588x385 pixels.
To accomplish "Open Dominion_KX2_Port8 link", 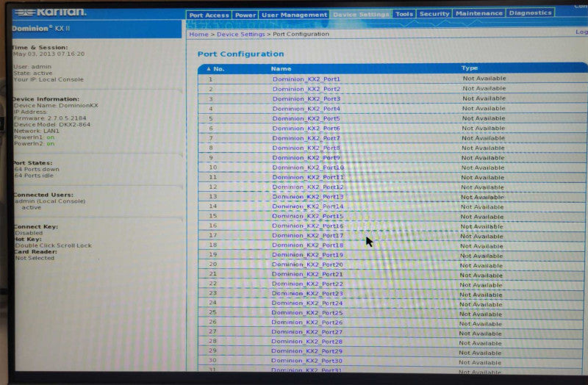I will click(x=306, y=148).
